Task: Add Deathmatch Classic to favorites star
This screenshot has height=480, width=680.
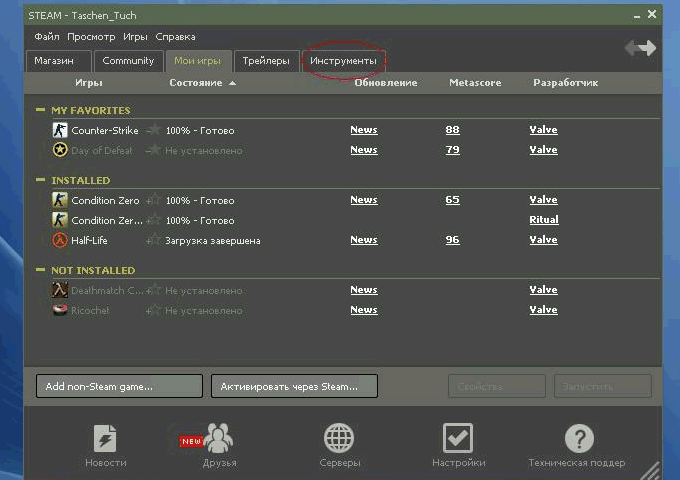Action: (x=154, y=289)
